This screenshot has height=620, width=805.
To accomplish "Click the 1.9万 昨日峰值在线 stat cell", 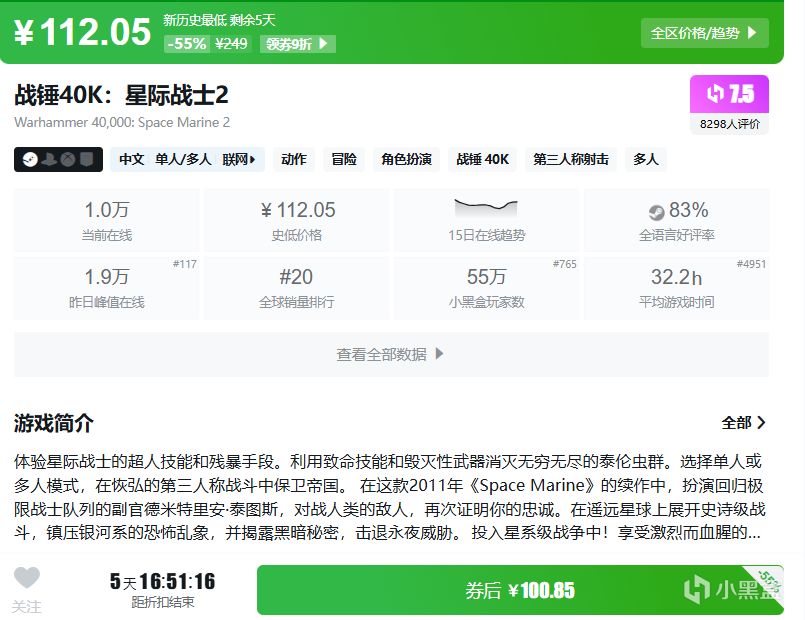I will point(107,288).
